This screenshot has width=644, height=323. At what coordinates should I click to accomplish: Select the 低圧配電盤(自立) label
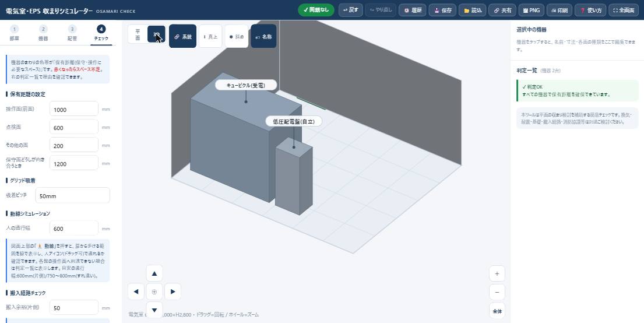294,121
